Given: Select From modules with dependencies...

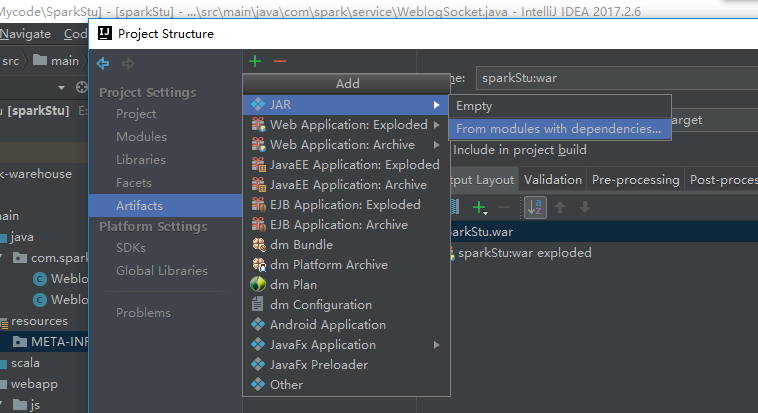Looking at the screenshot, I should pyautogui.click(x=560, y=129).
